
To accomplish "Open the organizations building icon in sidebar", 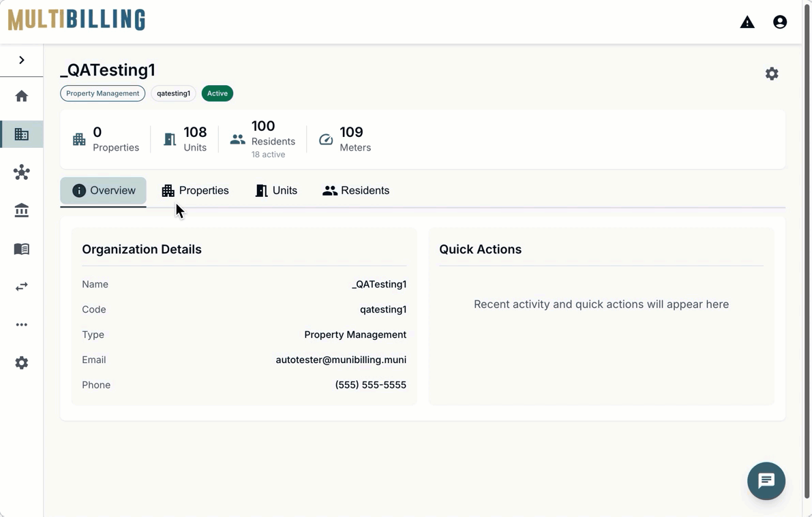I will click(22, 134).
